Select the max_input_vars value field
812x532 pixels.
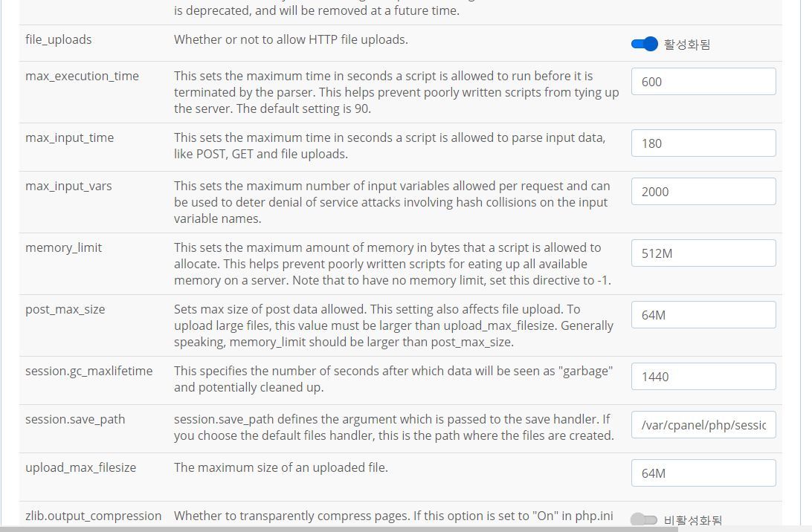(702, 191)
